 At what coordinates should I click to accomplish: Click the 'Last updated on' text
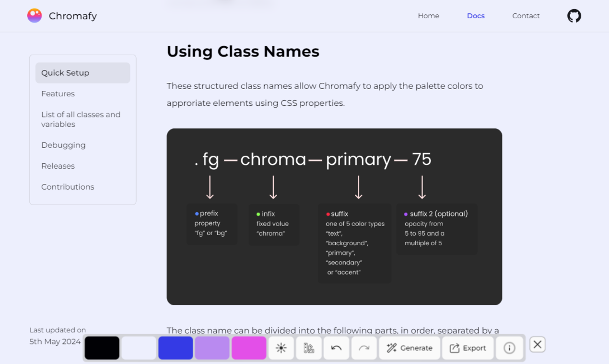click(58, 330)
